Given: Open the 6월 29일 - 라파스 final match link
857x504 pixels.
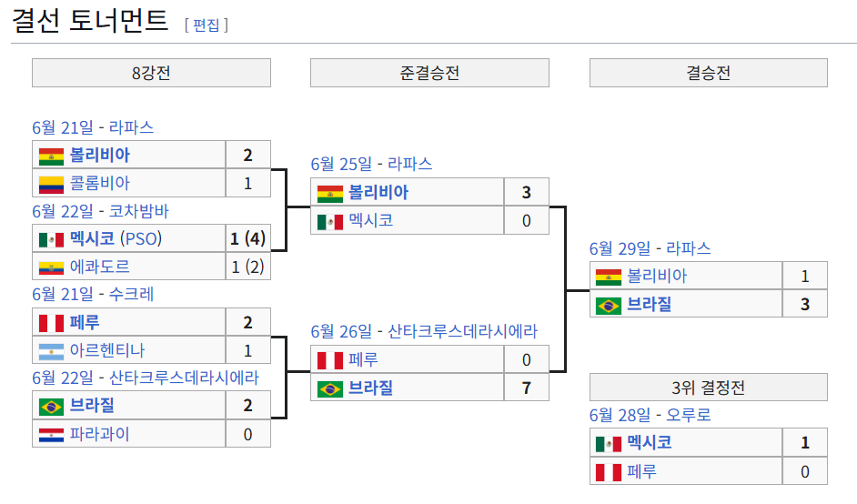Looking at the screenshot, I should pyautogui.click(x=650, y=248).
